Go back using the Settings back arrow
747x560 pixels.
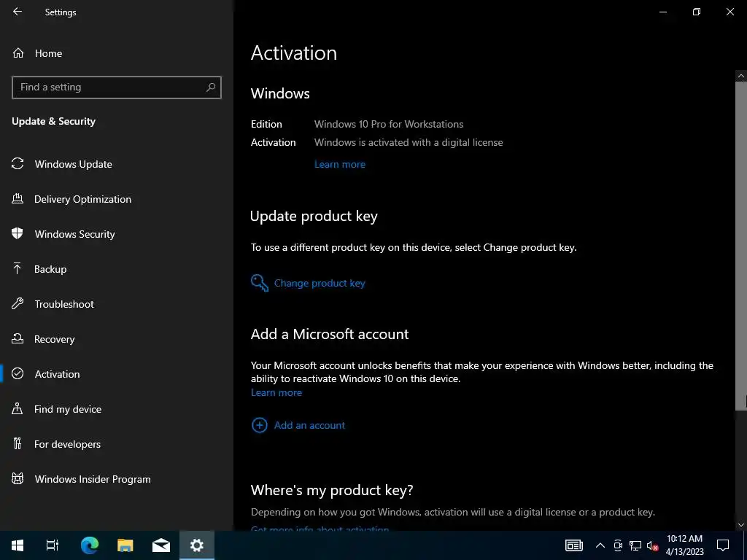click(x=18, y=12)
